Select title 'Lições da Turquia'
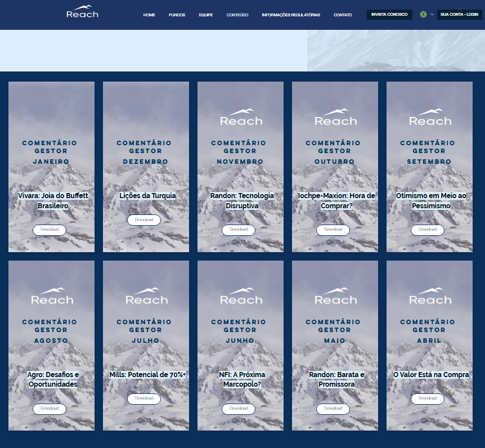This screenshot has height=448, width=485. (x=147, y=195)
